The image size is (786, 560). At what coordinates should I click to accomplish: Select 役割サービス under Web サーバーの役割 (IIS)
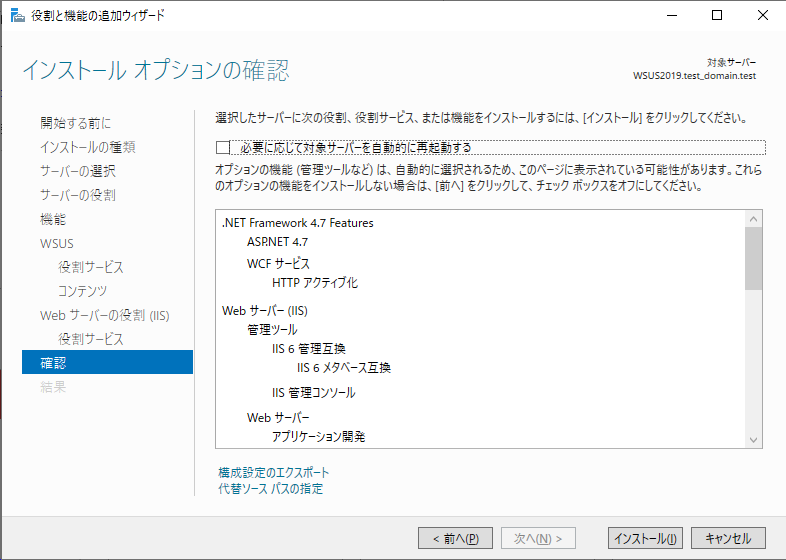pyautogui.click(x=91, y=339)
